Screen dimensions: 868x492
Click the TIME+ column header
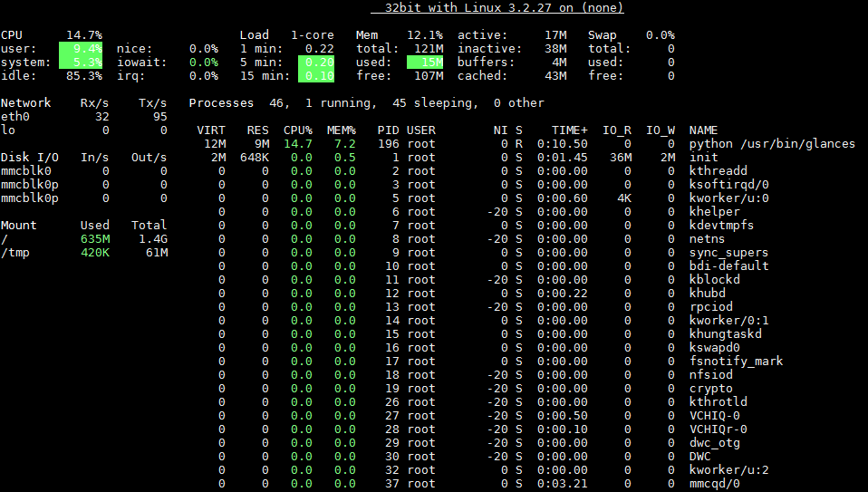(570, 130)
